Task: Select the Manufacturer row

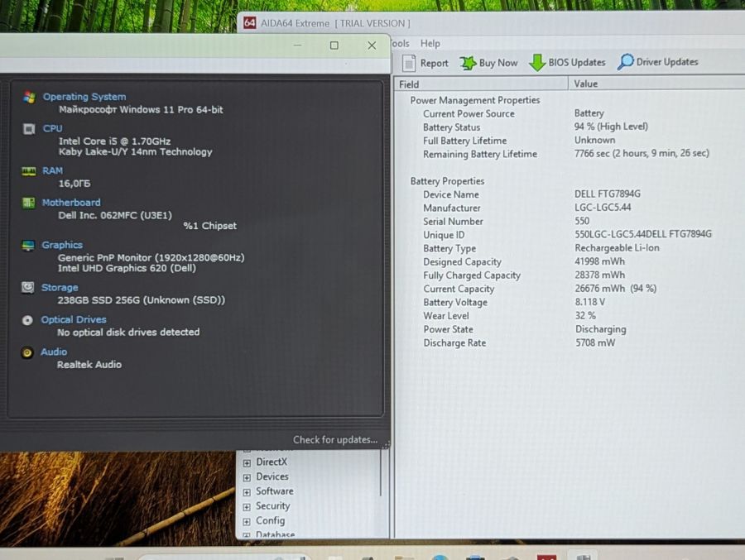Action: (x=570, y=208)
